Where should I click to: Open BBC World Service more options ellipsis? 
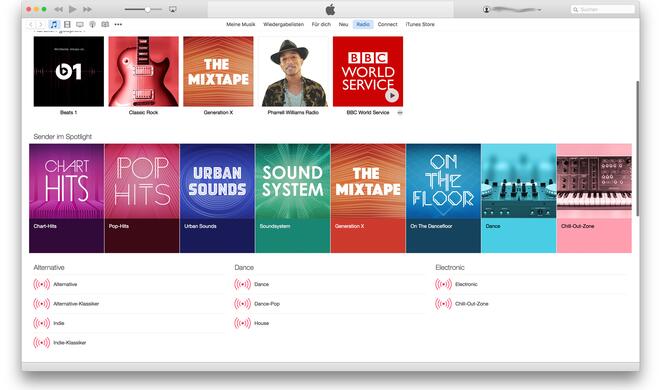pos(400,112)
